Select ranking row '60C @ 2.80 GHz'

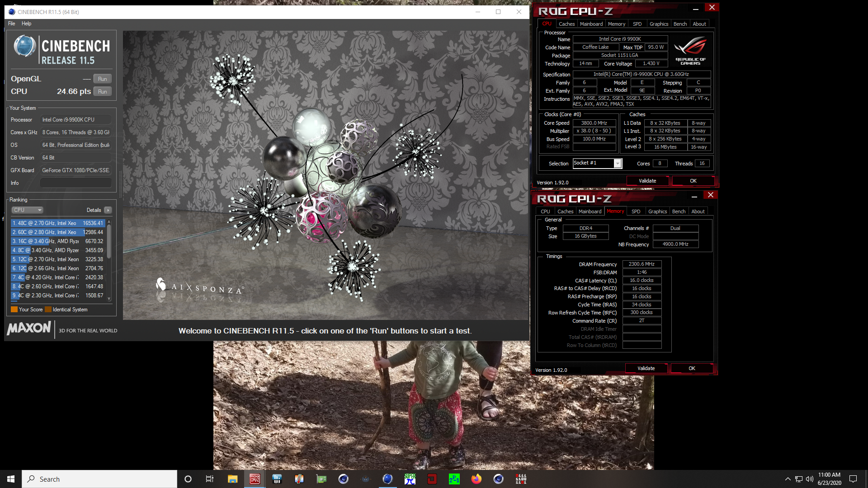click(58, 232)
